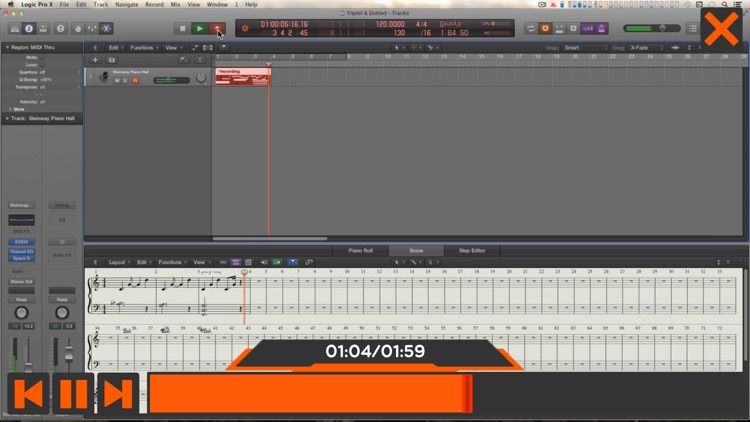This screenshot has height=422, width=750.
Task: Enable the region Loop checkbox
Action: point(43,65)
